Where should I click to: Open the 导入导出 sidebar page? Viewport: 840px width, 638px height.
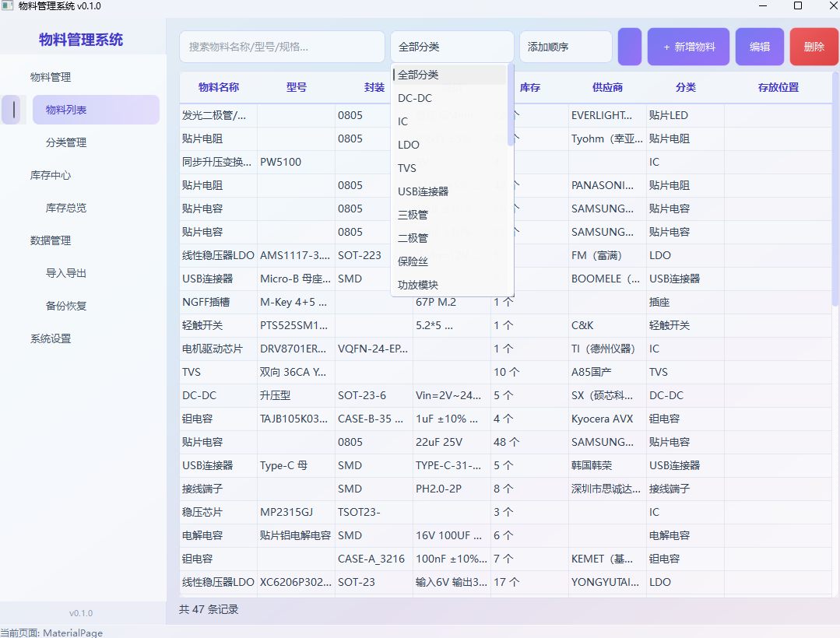[66, 273]
